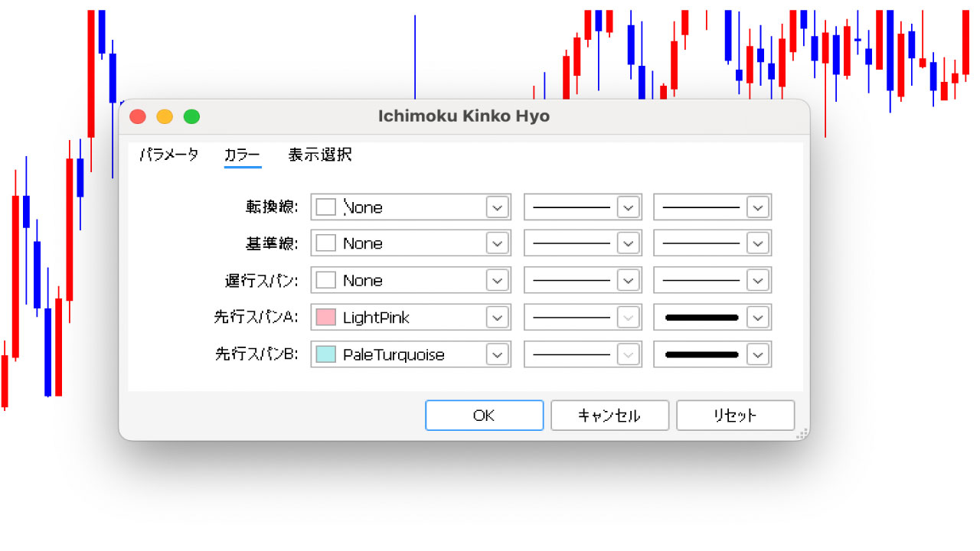The width and height of the screenshot is (980, 551).
Task: Restore defaults with the リセット button
Action: point(735,415)
